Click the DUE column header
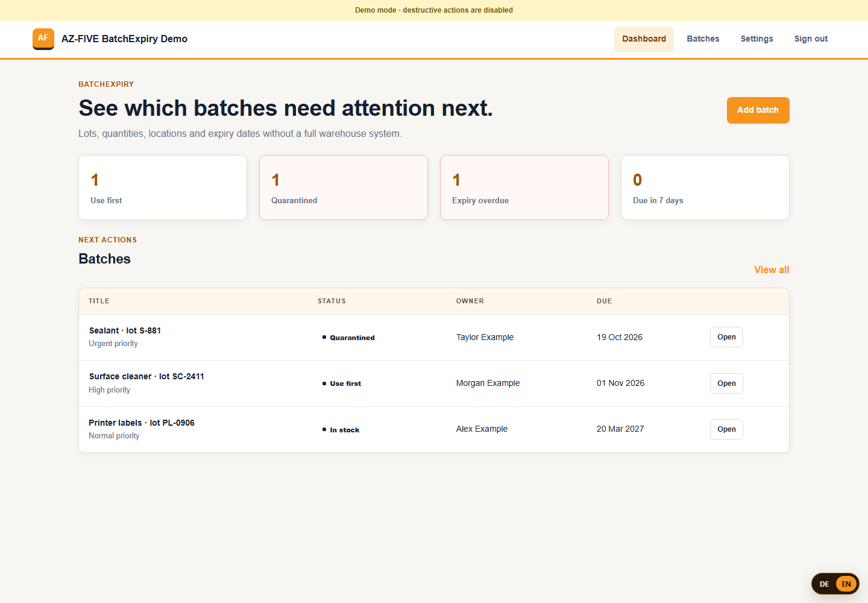 [604, 301]
